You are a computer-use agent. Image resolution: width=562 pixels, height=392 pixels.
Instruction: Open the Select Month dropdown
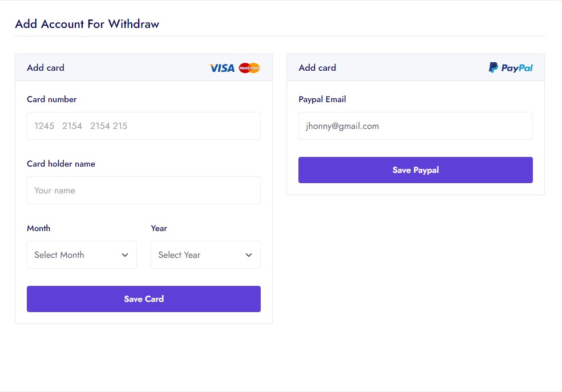coord(82,255)
